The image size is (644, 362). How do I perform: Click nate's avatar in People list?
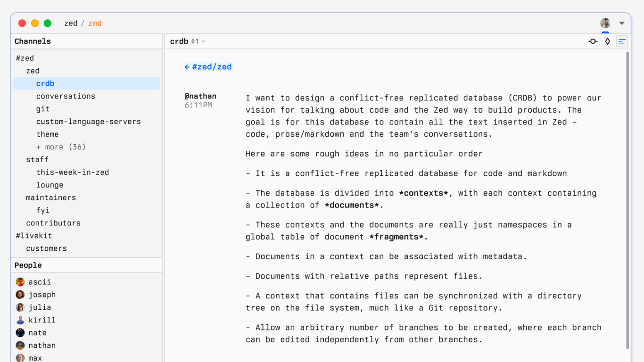[20, 333]
